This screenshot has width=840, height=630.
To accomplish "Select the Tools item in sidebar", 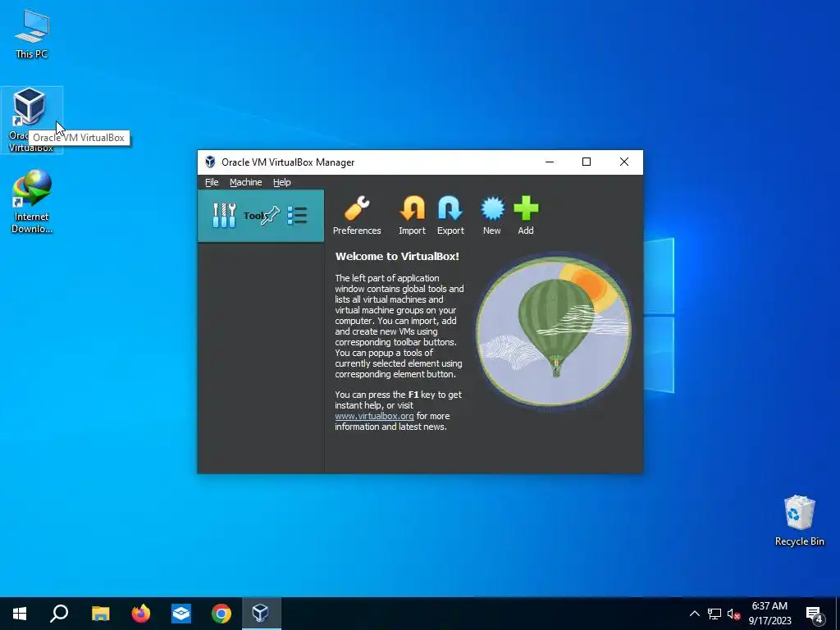I will [x=261, y=216].
